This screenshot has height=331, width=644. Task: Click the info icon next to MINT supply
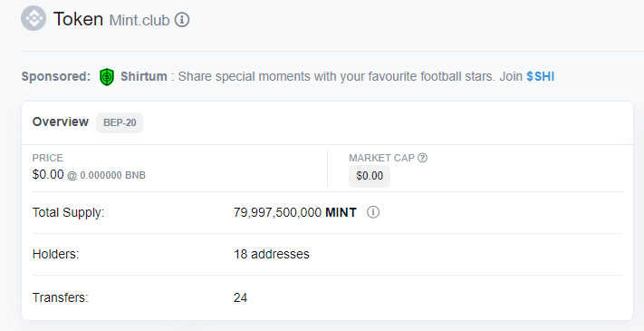tap(373, 212)
